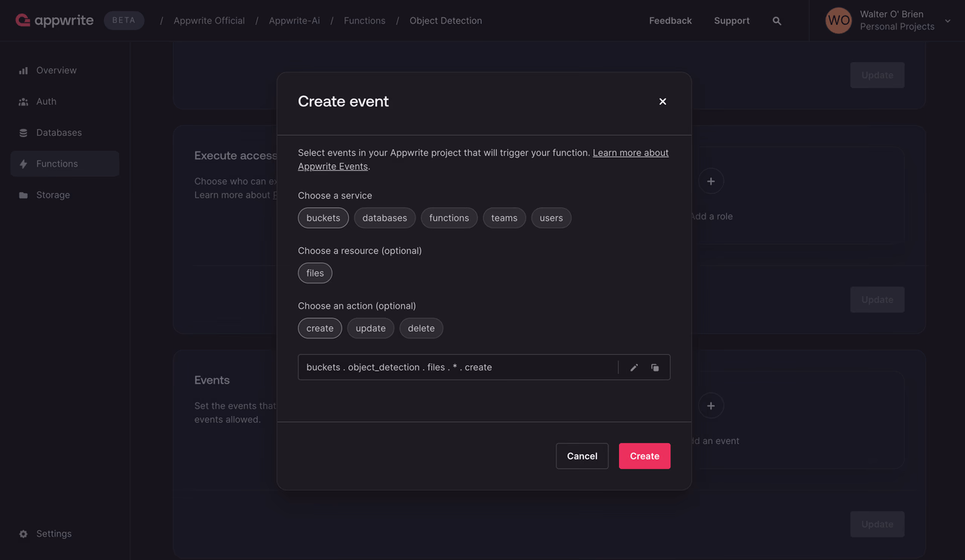
Task: Click the BETA badge
Action: click(x=124, y=20)
